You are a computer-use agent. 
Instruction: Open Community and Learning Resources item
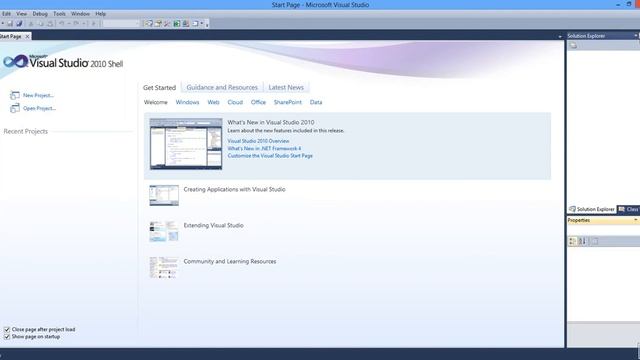point(230,261)
